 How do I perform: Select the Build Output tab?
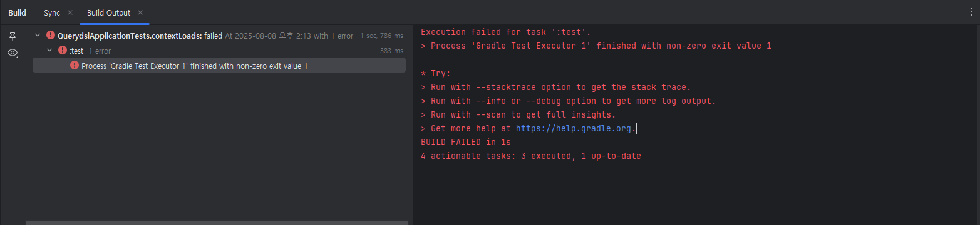[x=109, y=12]
